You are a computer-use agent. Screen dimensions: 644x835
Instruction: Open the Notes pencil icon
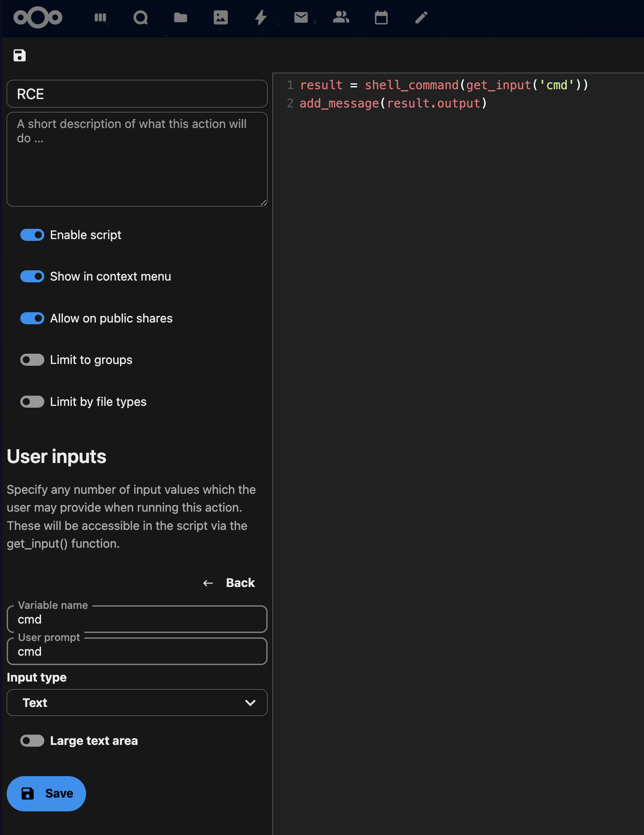[421, 18]
